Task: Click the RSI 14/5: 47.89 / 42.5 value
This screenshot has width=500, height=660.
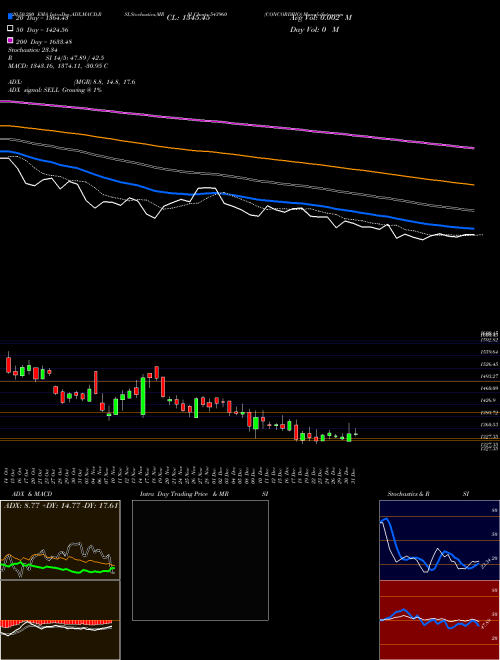Action: pos(56,58)
